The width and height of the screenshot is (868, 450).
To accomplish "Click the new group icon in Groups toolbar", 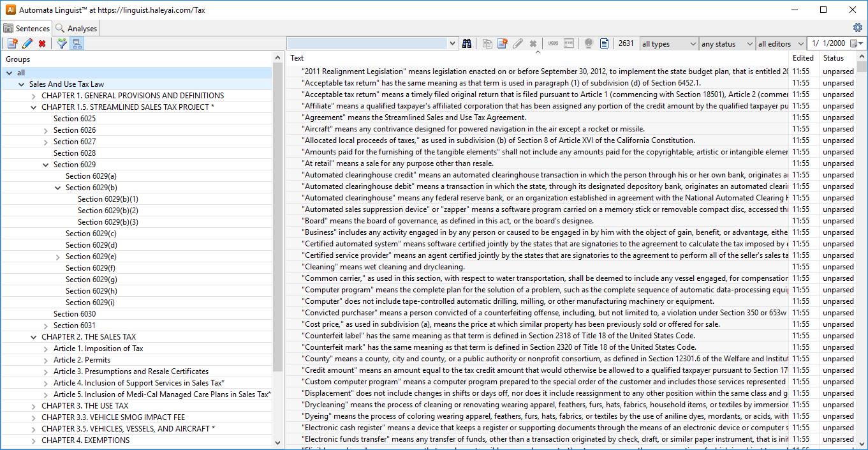I will click(12, 43).
